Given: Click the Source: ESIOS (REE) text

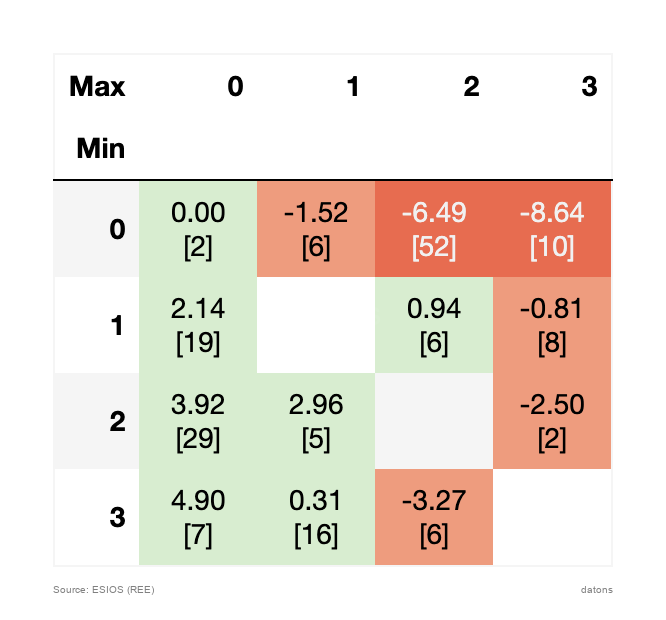Looking at the screenshot, I should [104, 590].
